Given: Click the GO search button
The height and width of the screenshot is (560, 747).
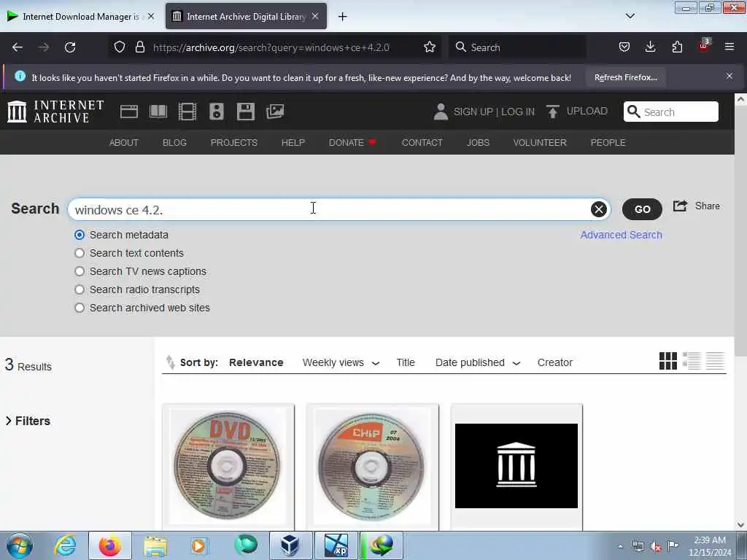Looking at the screenshot, I should pos(642,209).
